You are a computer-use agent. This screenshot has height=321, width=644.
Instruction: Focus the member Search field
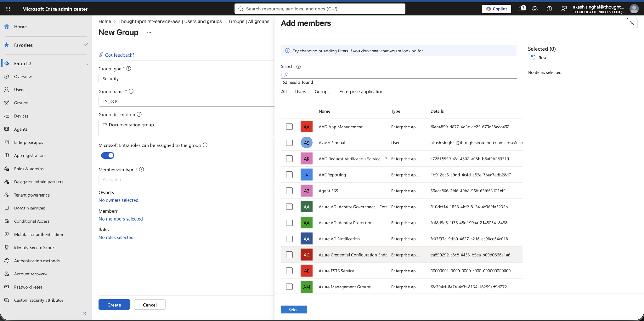(399, 75)
